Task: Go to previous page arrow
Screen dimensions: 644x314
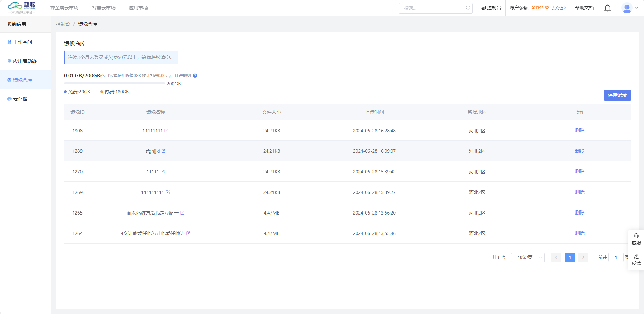Action: [x=556, y=257]
